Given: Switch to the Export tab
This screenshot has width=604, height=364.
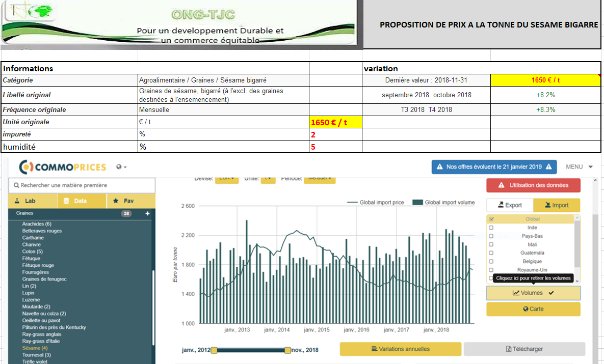Looking at the screenshot, I should pyautogui.click(x=510, y=205).
